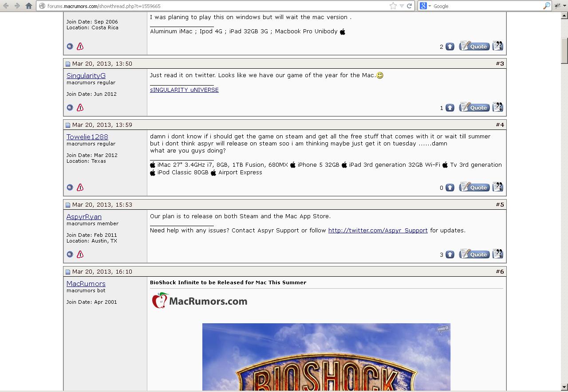Toggle multi-quote on Towelie1288's post

pyautogui.click(x=498, y=187)
